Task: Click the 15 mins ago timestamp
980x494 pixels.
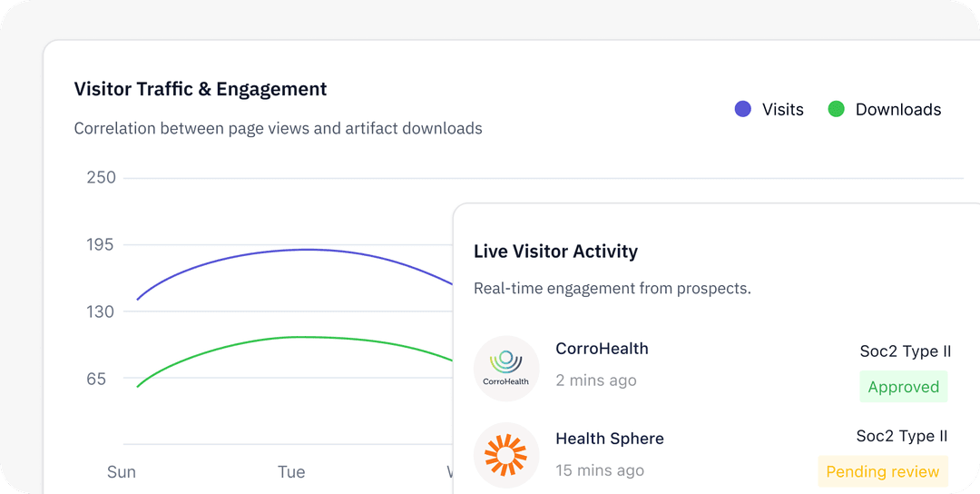Action: point(600,470)
